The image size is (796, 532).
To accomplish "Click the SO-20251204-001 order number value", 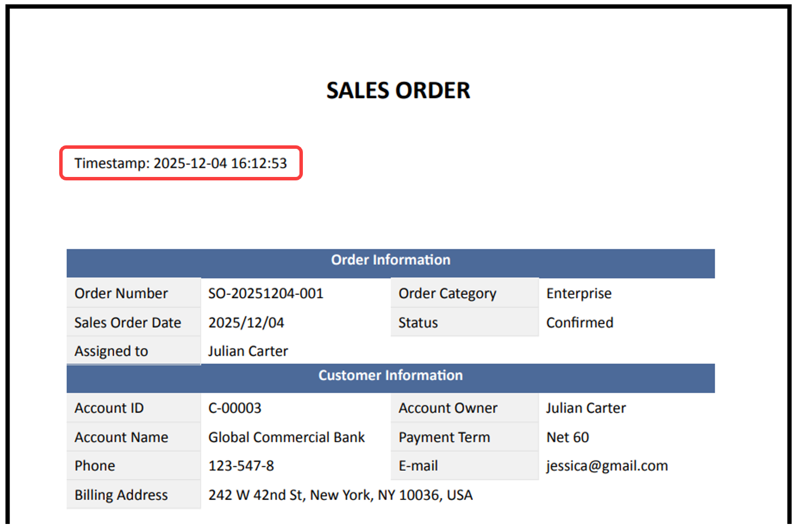I will point(266,294).
